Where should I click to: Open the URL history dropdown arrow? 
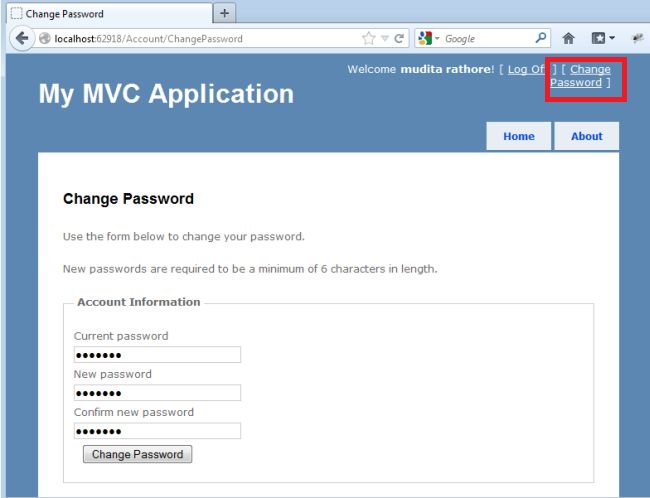coord(385,39)
